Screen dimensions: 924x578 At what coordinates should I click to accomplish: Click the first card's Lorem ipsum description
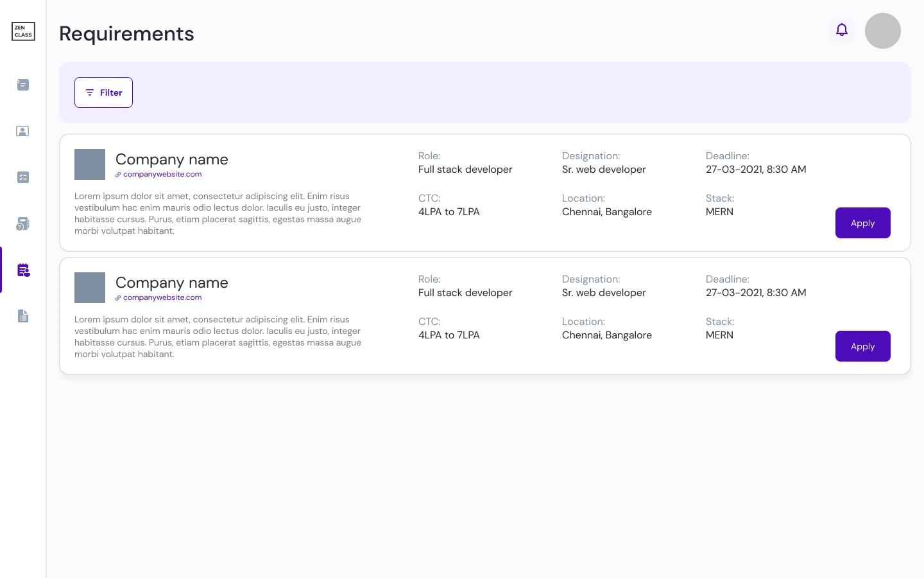click(218, 213)
